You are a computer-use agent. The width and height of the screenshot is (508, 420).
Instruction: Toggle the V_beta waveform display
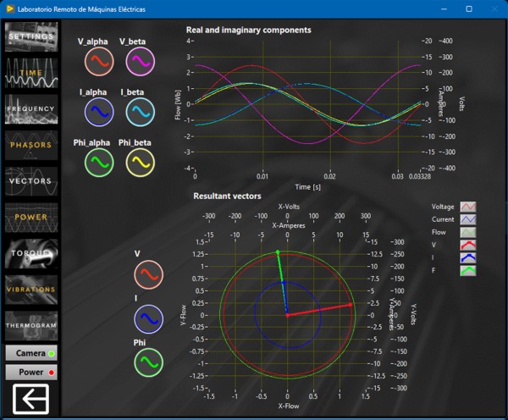point(140,62)
